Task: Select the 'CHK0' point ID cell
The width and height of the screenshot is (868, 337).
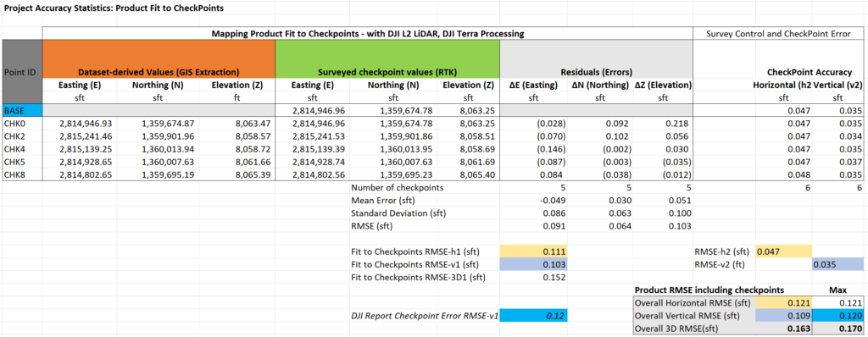Action: 21,123
